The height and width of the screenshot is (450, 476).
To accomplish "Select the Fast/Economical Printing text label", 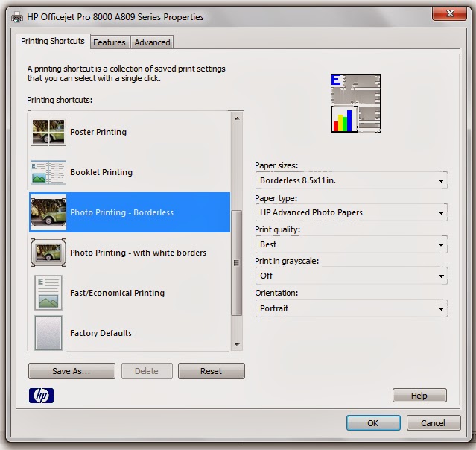I will (x=117, y=293).
